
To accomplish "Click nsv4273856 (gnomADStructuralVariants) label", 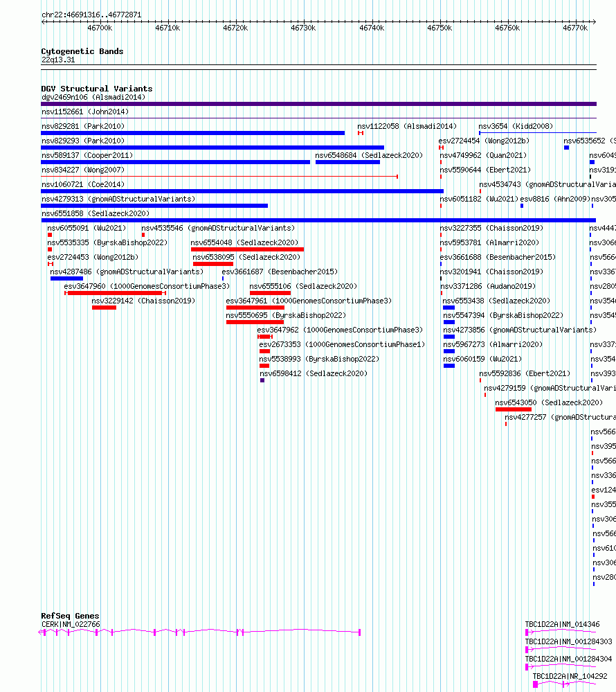I will (520, 330).
